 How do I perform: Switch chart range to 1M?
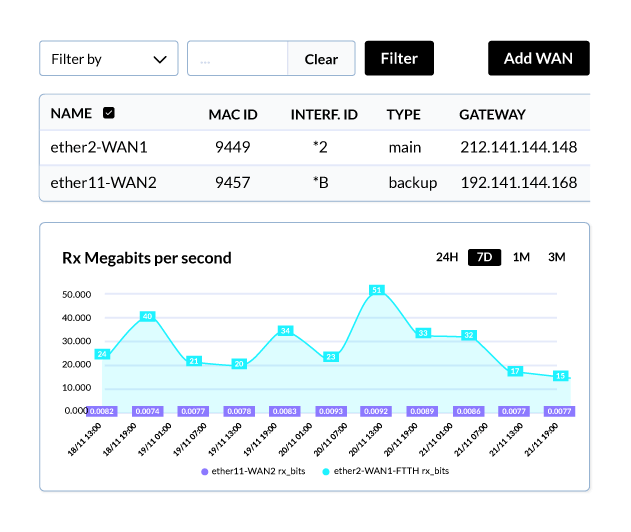pyautogui.click(x=521, y=257)
